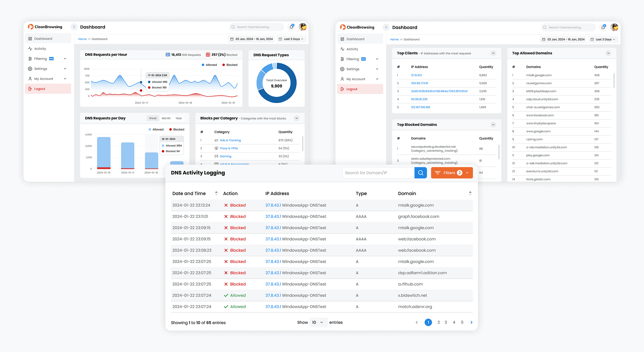644x352 pixels.
Task: Collapse the Top Blocked Domains panel
Action: point(493,125)
